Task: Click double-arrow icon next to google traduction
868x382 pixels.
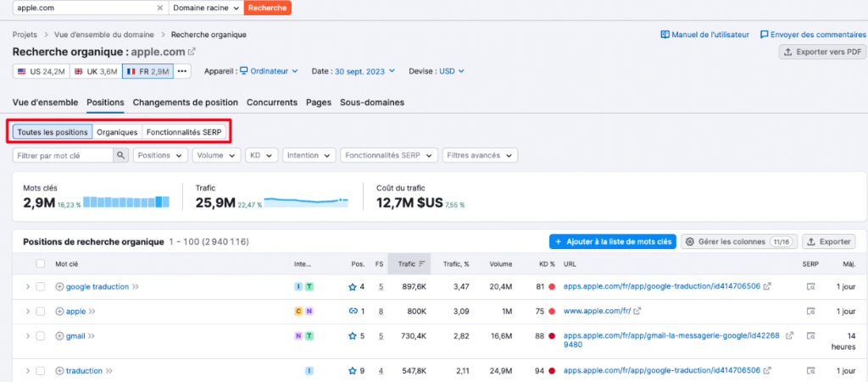Action: 135,287
